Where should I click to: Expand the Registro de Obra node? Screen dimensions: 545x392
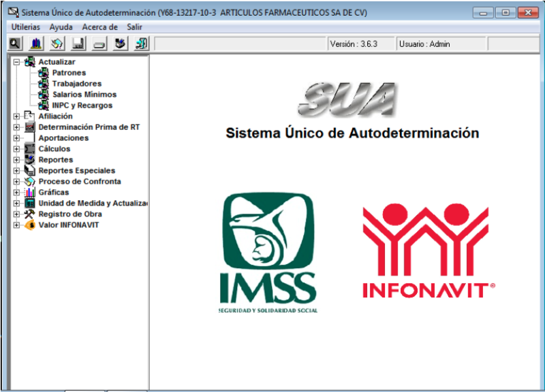tap(16, 214)
